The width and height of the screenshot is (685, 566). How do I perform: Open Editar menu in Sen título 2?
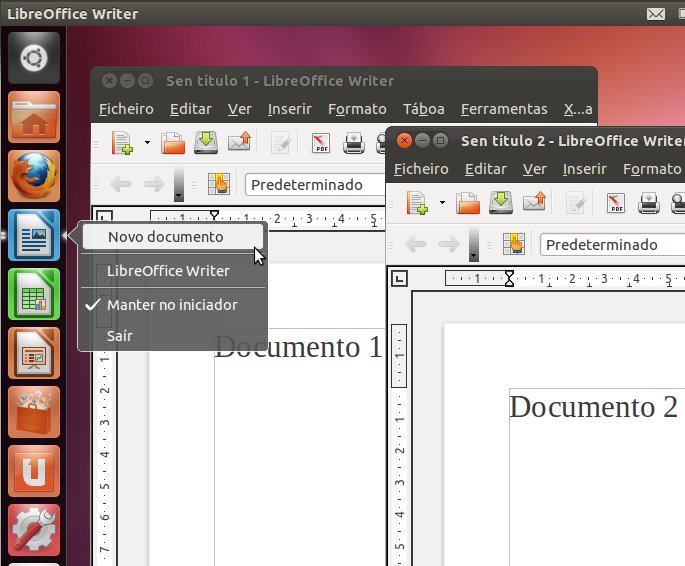(485, 169)
